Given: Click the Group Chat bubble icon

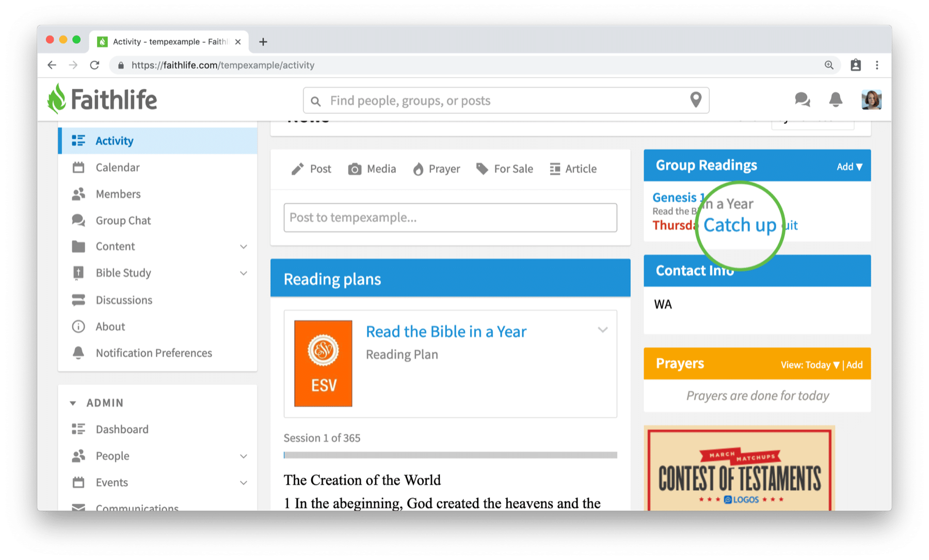Looking at the screenshot, I should [x=78, y=220].
